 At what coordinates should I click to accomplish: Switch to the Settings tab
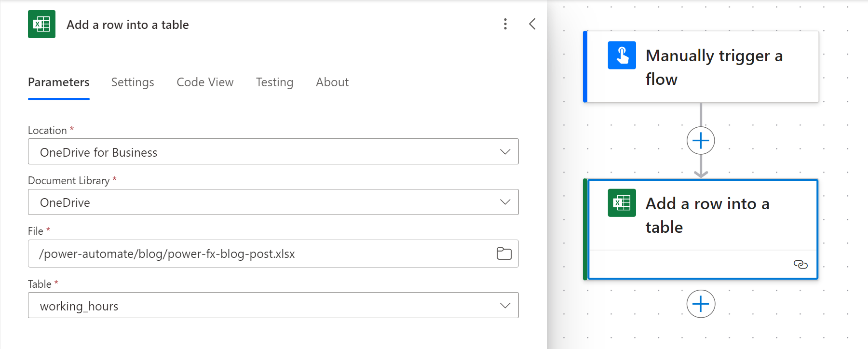point(133,82)
